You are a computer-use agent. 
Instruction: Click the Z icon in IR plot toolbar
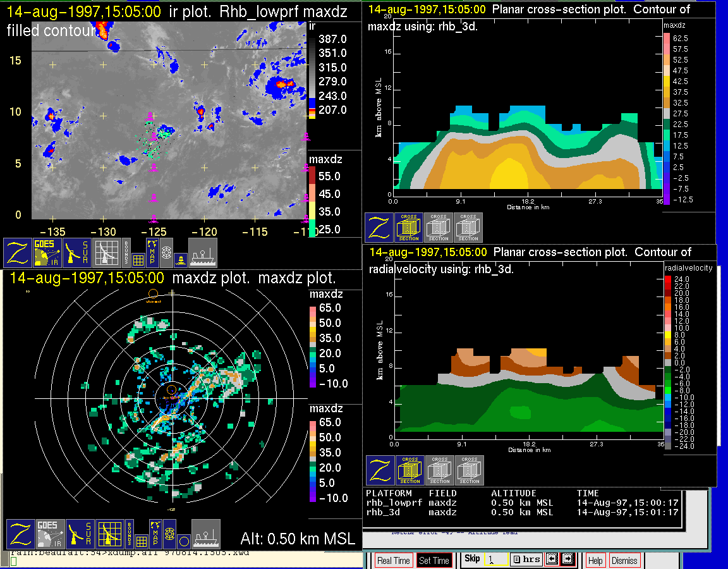pyautogui.click(x=18, y=252)
